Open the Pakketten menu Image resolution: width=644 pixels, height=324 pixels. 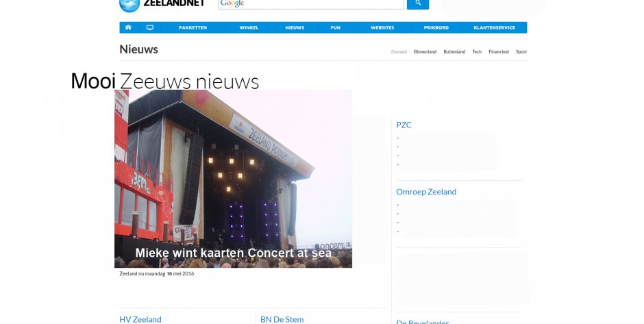coord(193,27)
